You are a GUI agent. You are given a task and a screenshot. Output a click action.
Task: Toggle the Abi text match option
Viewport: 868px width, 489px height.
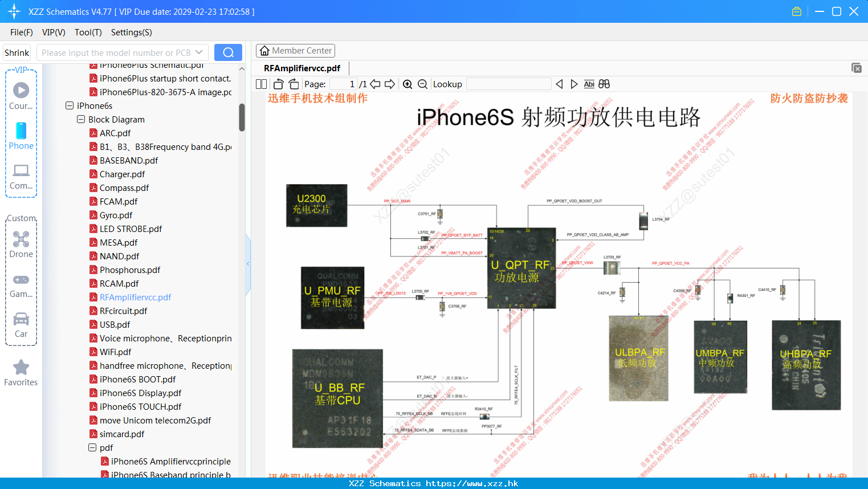pos(589,84)
